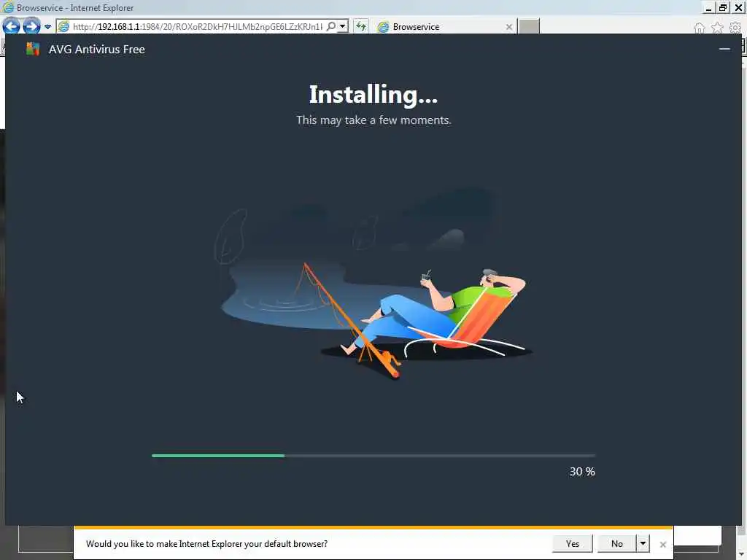Click the 30 % progress value
The image size is (747, 560).
pyautogui.click(x=582, y=472)
